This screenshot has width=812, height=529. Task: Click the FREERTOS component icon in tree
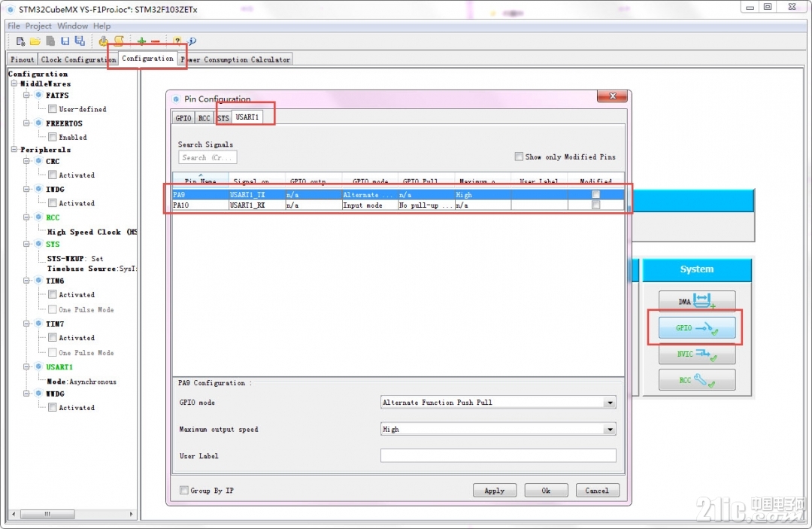38,123
